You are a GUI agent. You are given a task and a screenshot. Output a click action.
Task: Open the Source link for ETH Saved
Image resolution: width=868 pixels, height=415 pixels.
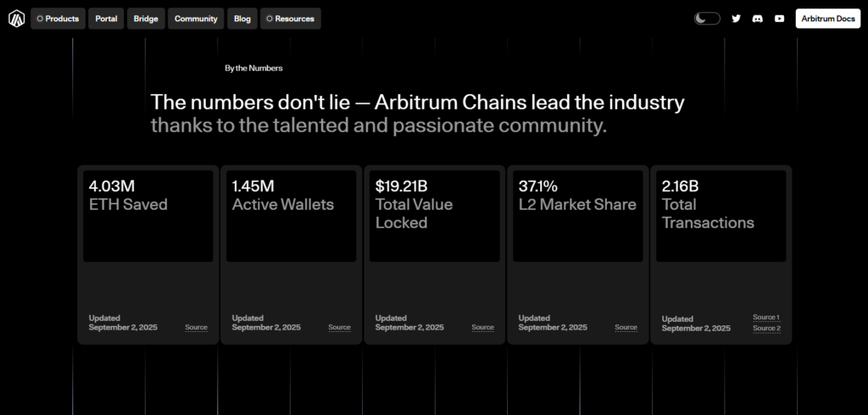click(x=196, y=327)
